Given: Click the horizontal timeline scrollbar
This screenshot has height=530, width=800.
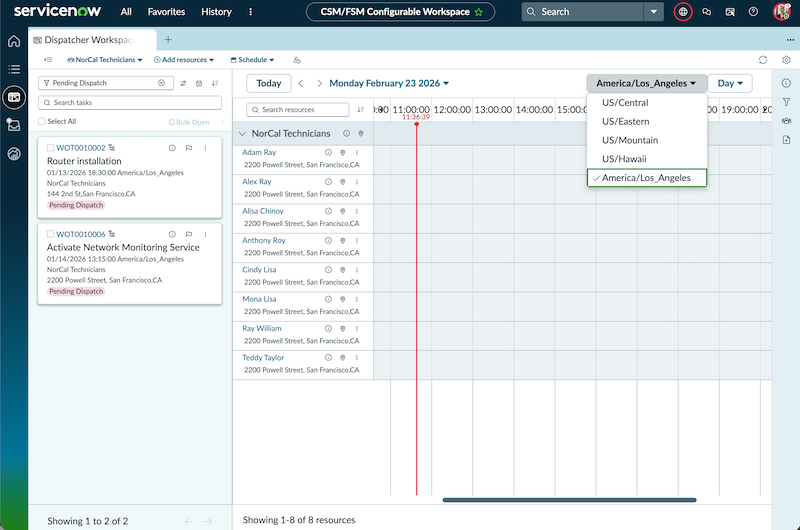Looking at the screenshot, I should pyautogui.click(x=569, y=500).
